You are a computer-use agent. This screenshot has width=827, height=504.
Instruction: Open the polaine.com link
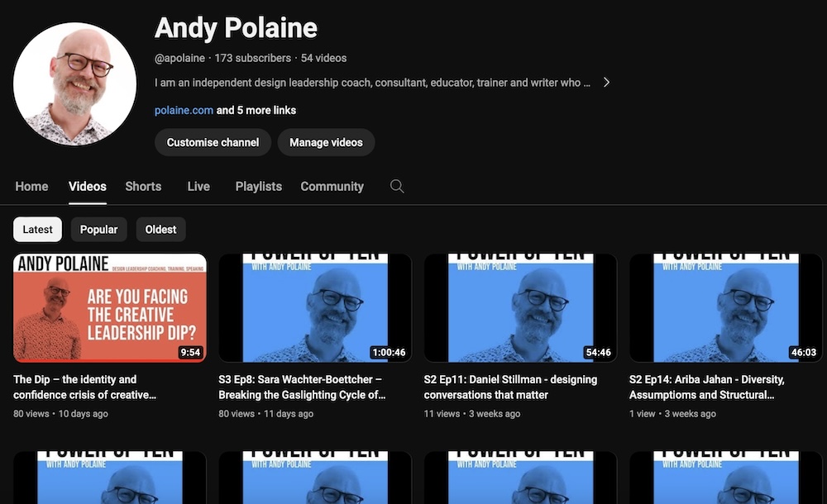point(184,110)
